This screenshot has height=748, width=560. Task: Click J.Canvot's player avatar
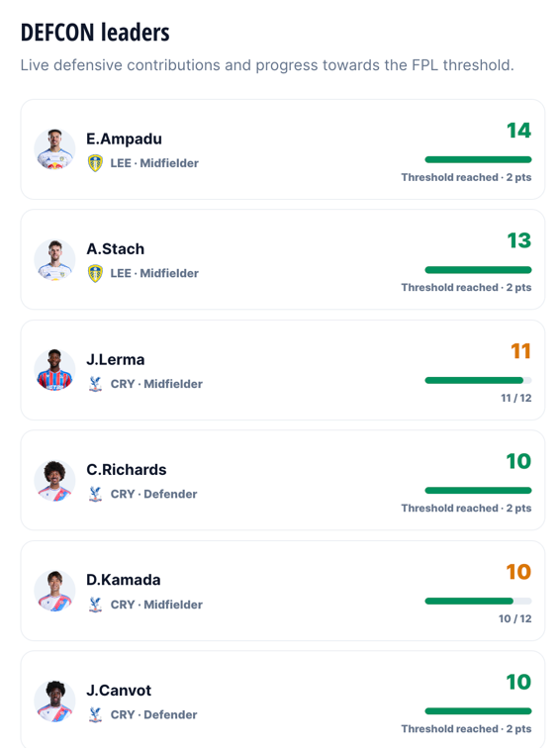pos(54,701)
